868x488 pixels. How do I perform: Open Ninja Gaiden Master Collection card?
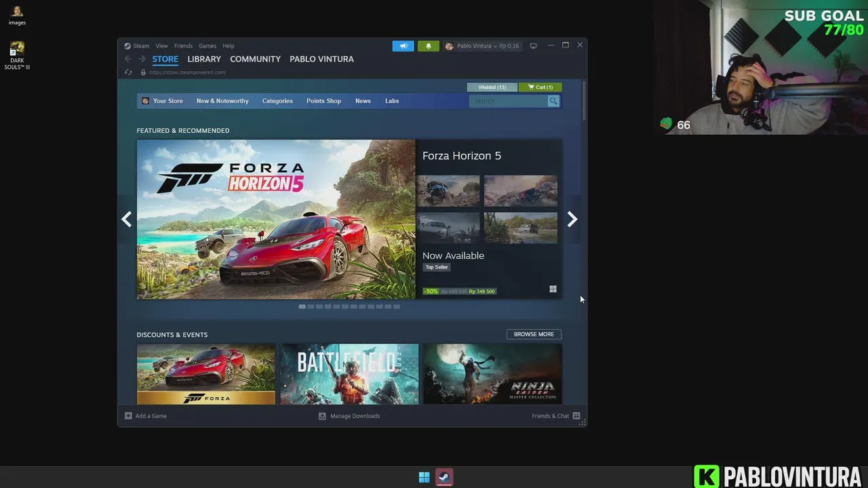tap(492, 374)
